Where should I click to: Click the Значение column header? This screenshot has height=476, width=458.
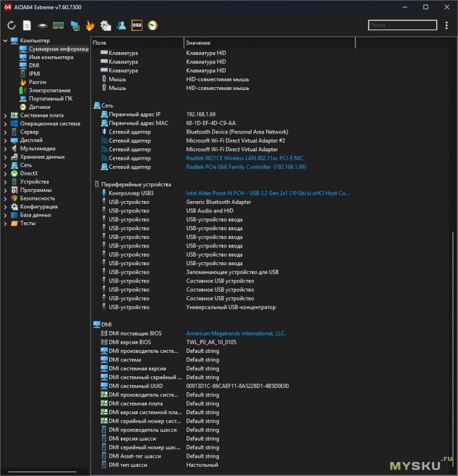(269, 43)
